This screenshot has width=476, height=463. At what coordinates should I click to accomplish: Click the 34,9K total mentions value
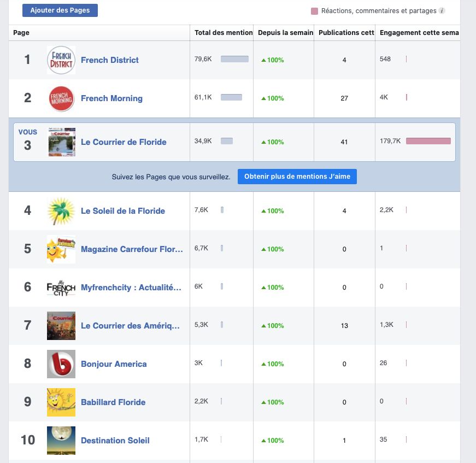203,141
